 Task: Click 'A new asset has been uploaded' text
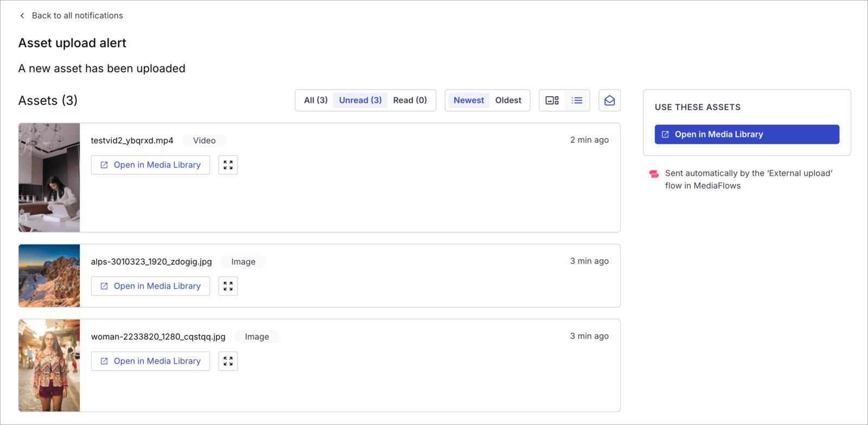102,68
